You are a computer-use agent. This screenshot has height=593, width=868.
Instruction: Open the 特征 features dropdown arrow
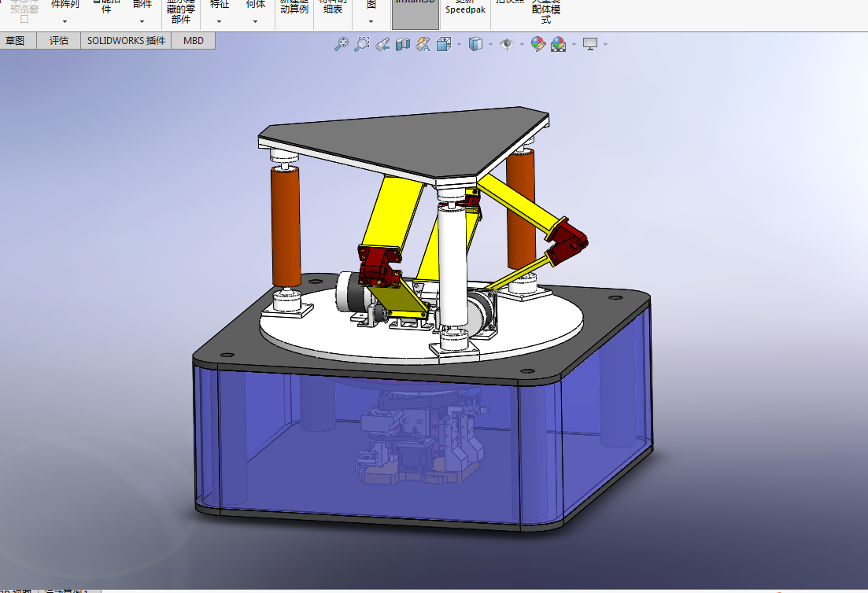(x=220, y=21)
